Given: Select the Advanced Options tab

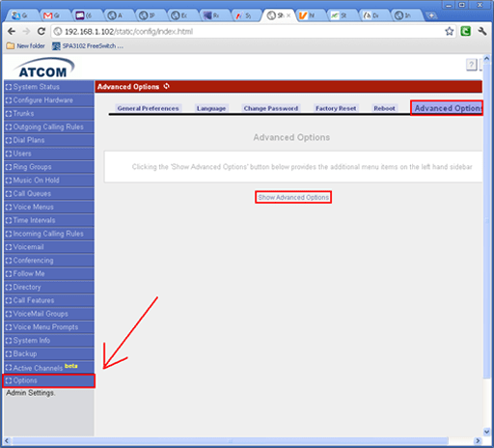Looking at the screenshot, I should 447,108.
